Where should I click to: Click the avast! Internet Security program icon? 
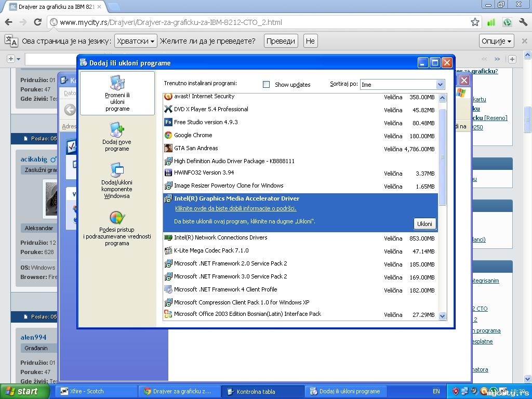pos(168,96)
